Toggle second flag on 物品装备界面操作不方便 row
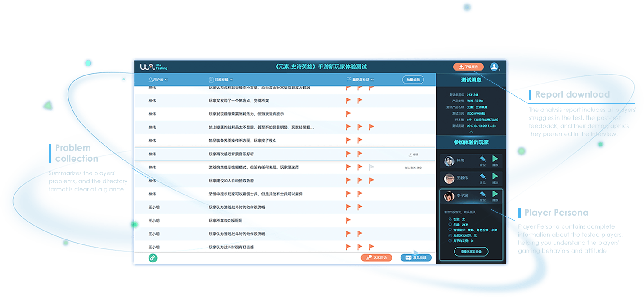Viewport: 644px width, 297px height. (360, 141)
